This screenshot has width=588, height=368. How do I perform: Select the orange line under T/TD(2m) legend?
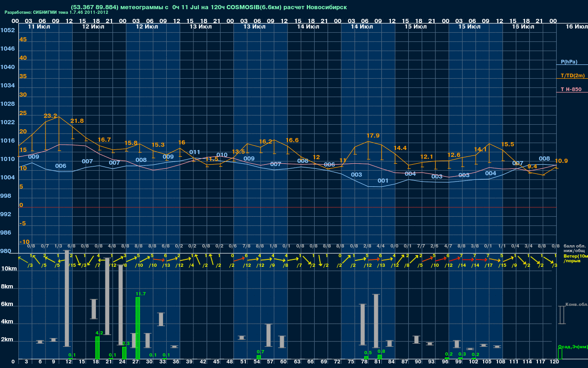tap(572, 79)
